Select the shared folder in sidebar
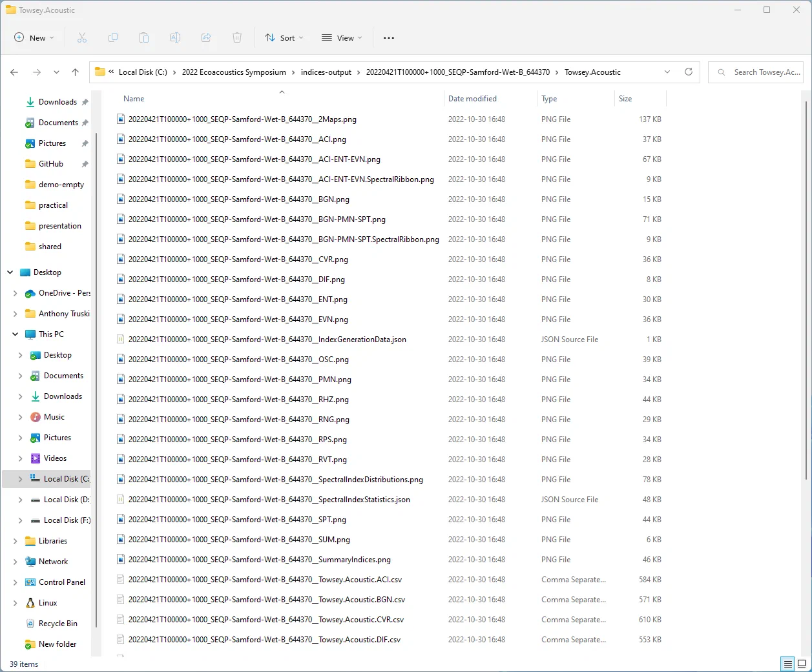Viewport: 812px width, 672px height. point(43,247)
